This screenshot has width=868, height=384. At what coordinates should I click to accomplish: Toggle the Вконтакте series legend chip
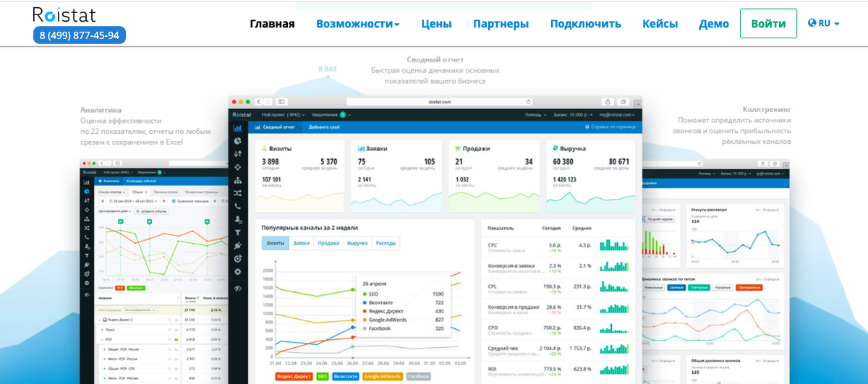346,376
